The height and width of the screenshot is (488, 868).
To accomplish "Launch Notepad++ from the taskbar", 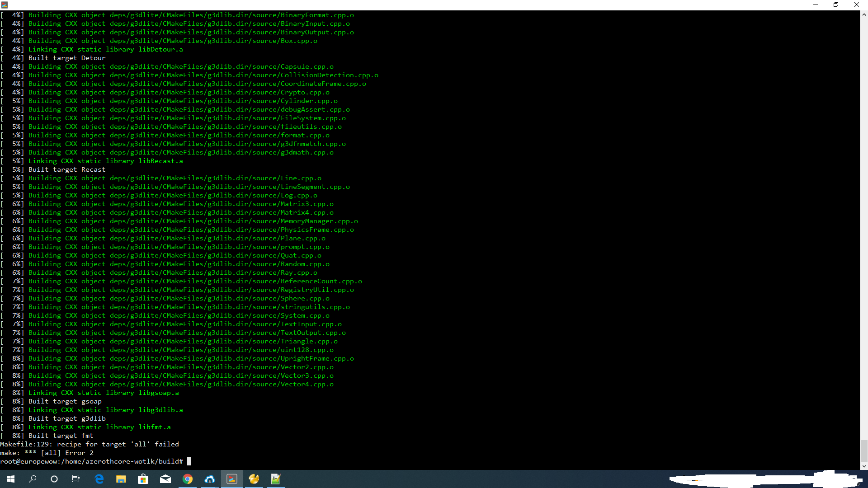I will (276, 479).
